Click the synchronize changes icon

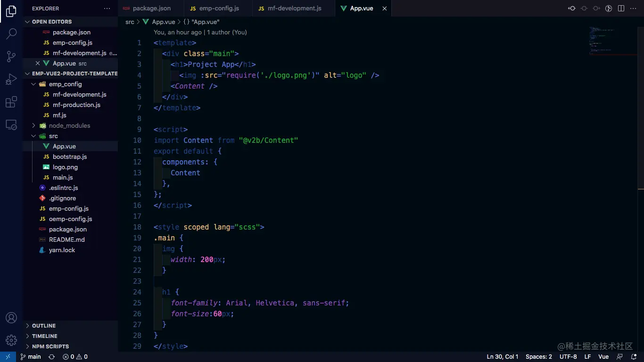[x=52, y=357]
